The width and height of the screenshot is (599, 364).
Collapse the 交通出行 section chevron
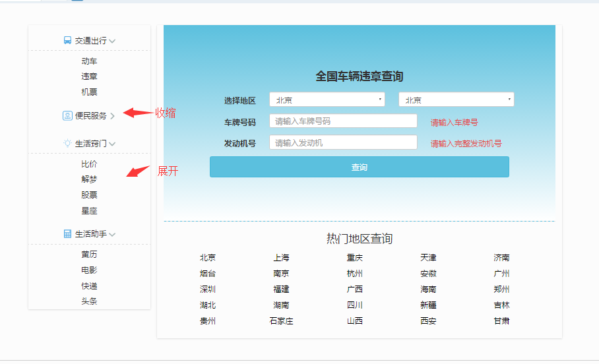pyautogui.click(x=112, y=41)
